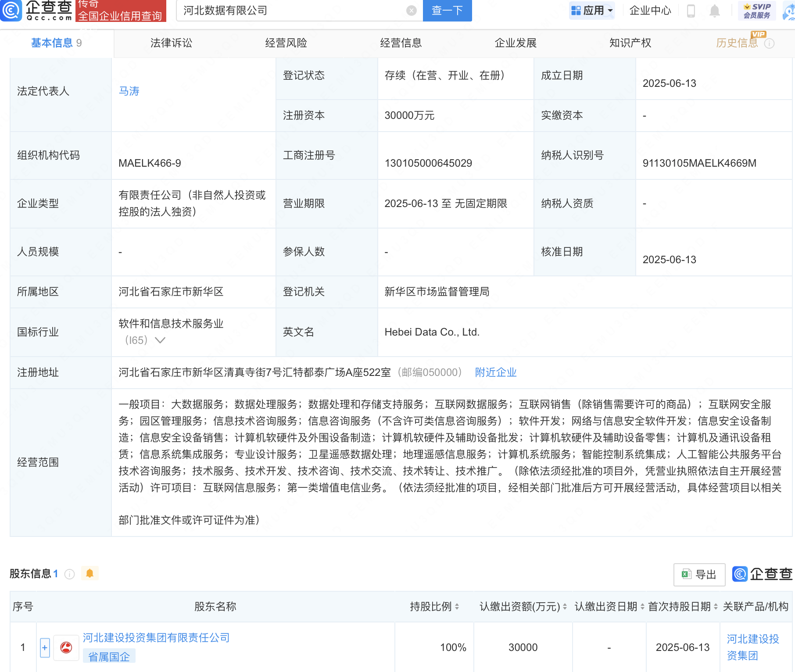Open 附近企业 link
This screenshot has height=672, width=795.
[x=496, y=372]
